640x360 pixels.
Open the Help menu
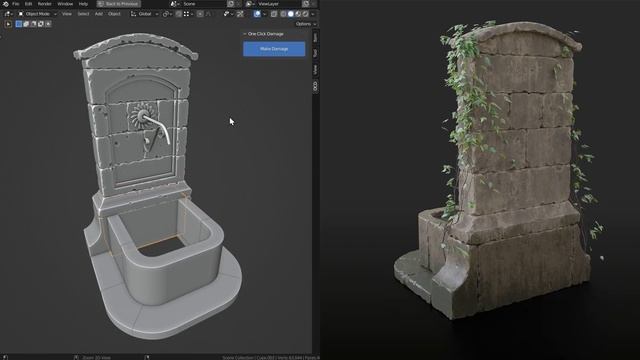point(83,4)
